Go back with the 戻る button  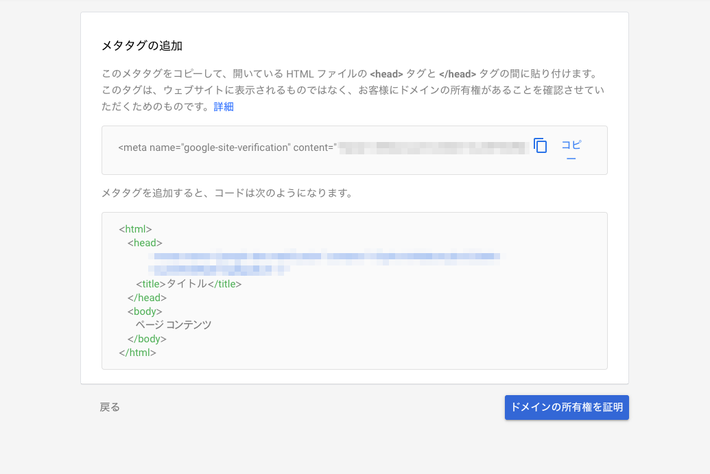110,407
